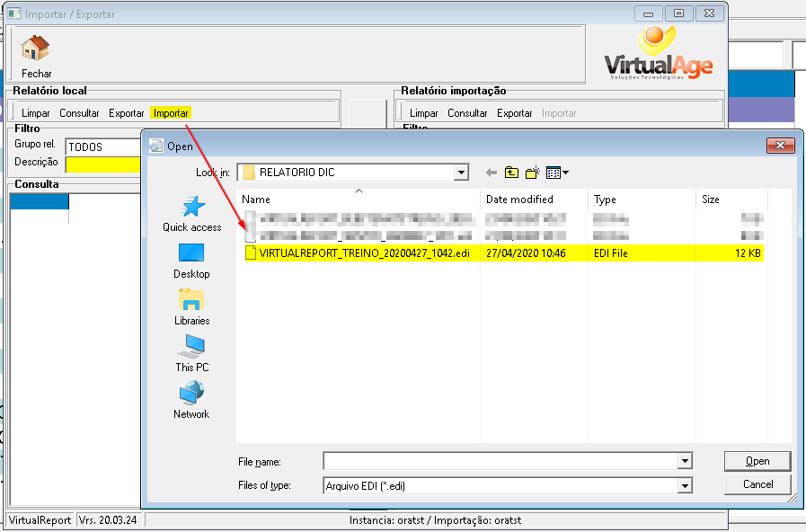This screenshot has width=806, height=532.
Task: Sort by Type column header
Action: click(x=642, y=199)
